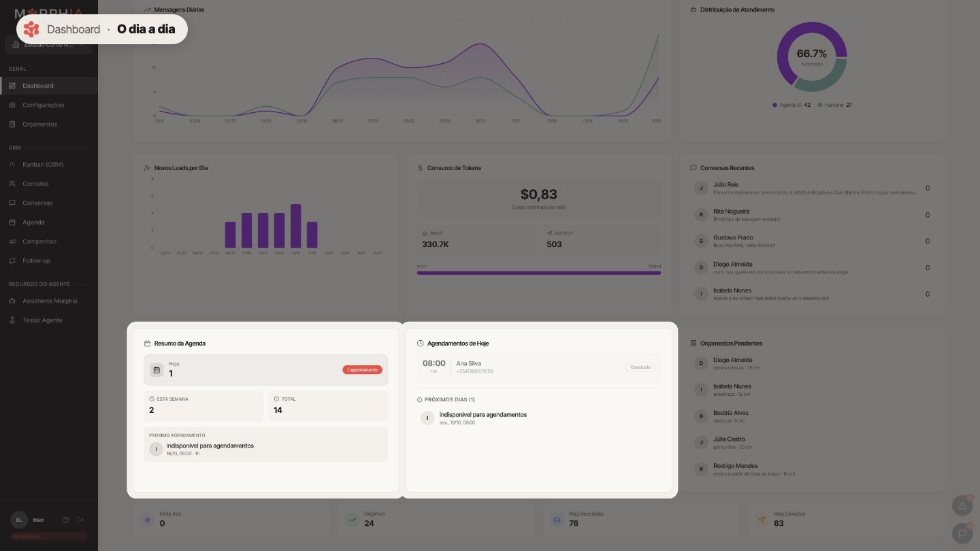Open Diego Almeida pending quote
The image size is (980, 551).
coord(812,363)
